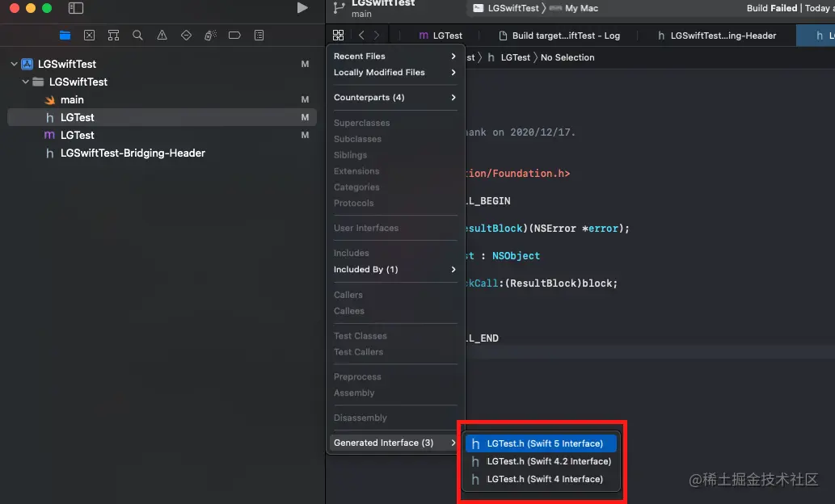Open the Issue navigator warning icon
The height and width of the screenshot is (504, 835).
[x=162, y=35]
